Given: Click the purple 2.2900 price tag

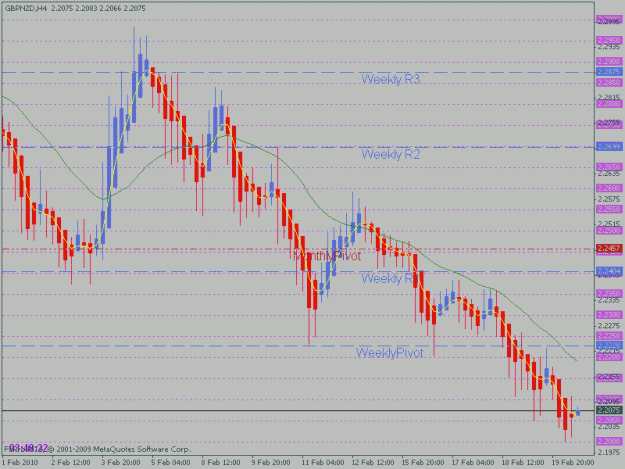Looking at the screenshot, I should (x=609, y=61).
